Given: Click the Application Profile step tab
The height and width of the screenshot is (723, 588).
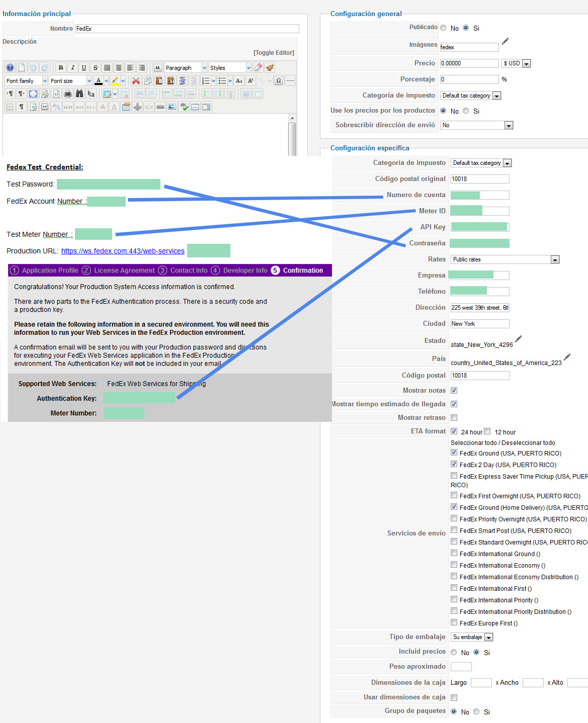Looking at the screenshot, I should [44, 270].
